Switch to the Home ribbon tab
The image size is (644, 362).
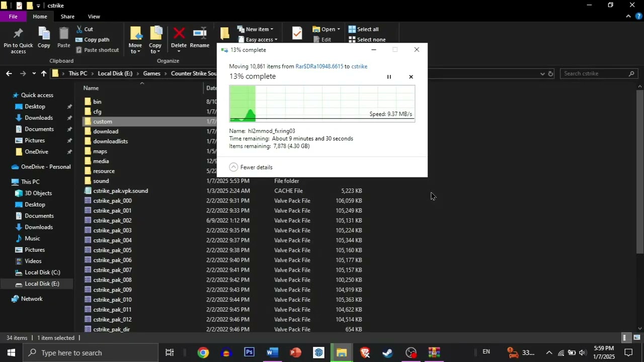(x=40, y=17)
